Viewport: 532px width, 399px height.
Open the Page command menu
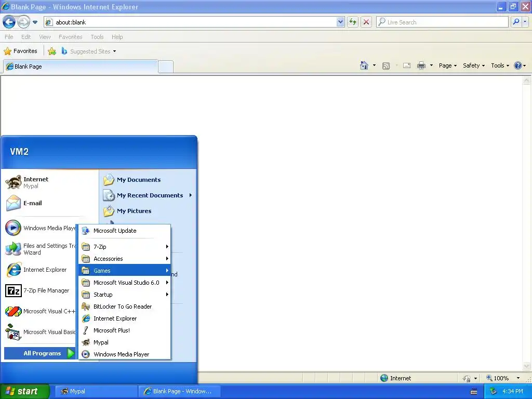point(447,65)
